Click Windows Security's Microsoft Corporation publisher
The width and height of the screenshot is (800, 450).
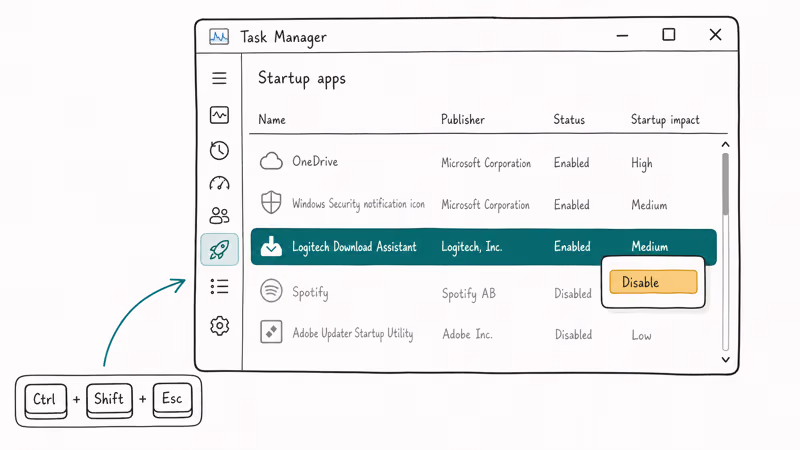pyautogui.click(x=485, y=205)
